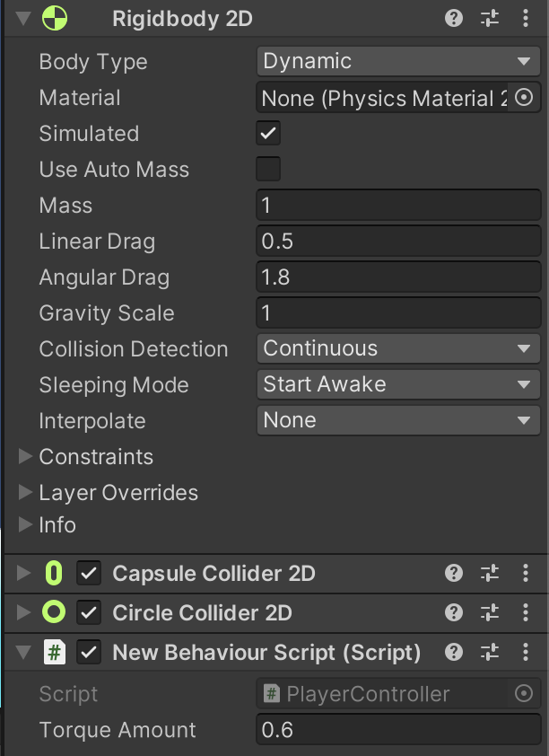Click the Physics Material object picker circle
Image resolution: width=549 pixels, height=756 pixels.
525,97
